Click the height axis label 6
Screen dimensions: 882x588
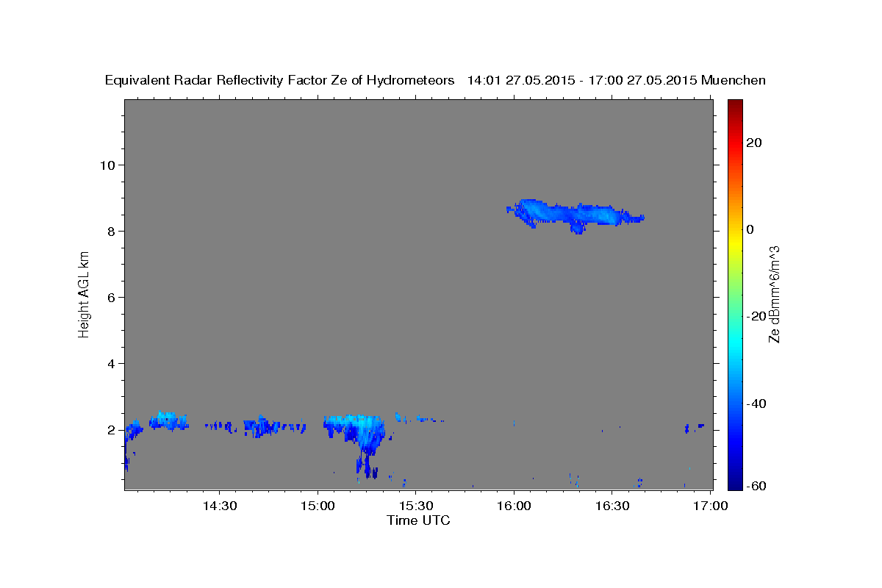(x=110, y=297)
